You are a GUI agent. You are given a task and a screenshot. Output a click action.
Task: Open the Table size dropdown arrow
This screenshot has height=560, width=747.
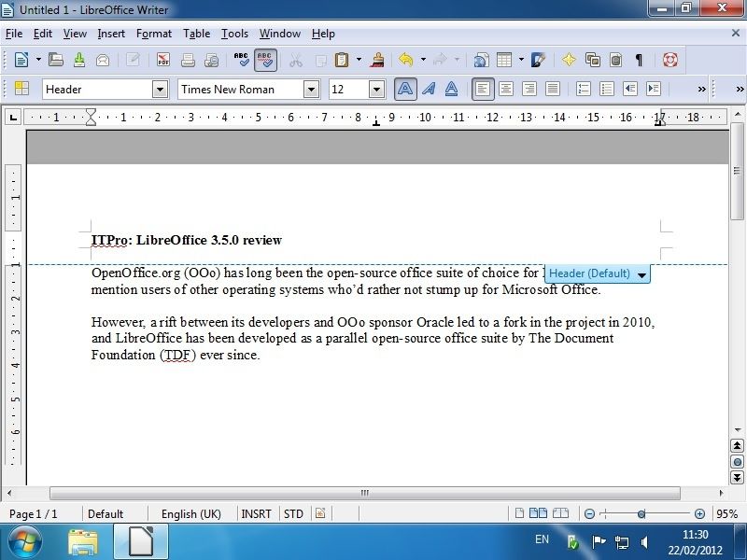[x=522, y=60]
